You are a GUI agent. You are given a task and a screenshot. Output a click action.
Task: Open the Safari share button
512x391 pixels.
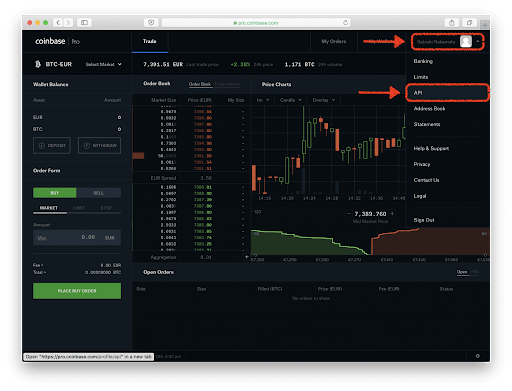click(452, 23)
